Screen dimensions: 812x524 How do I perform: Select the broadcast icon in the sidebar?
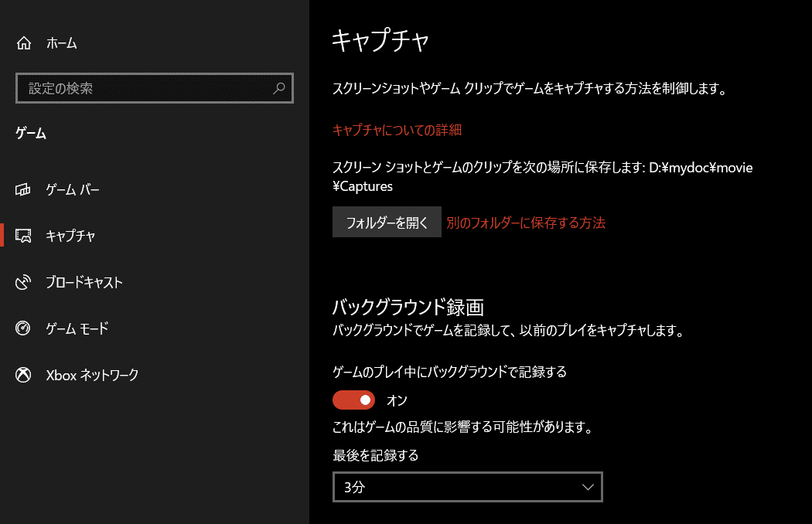point(23,282)
